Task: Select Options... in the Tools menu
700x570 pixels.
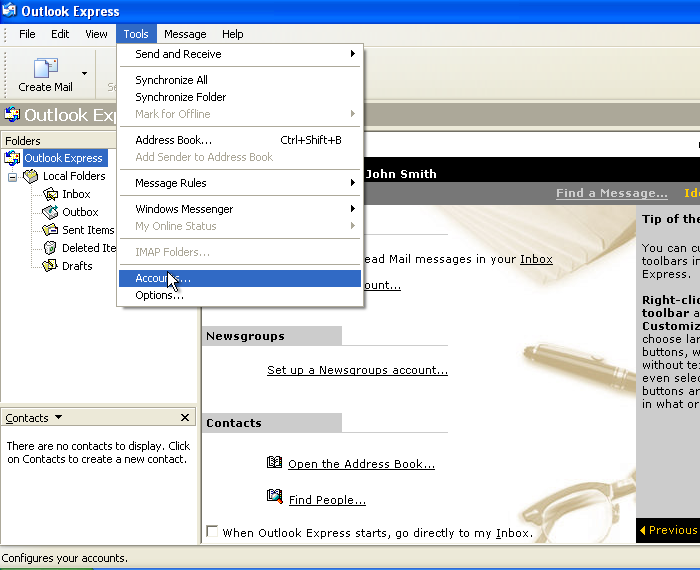Action: [x=160, y=295]
